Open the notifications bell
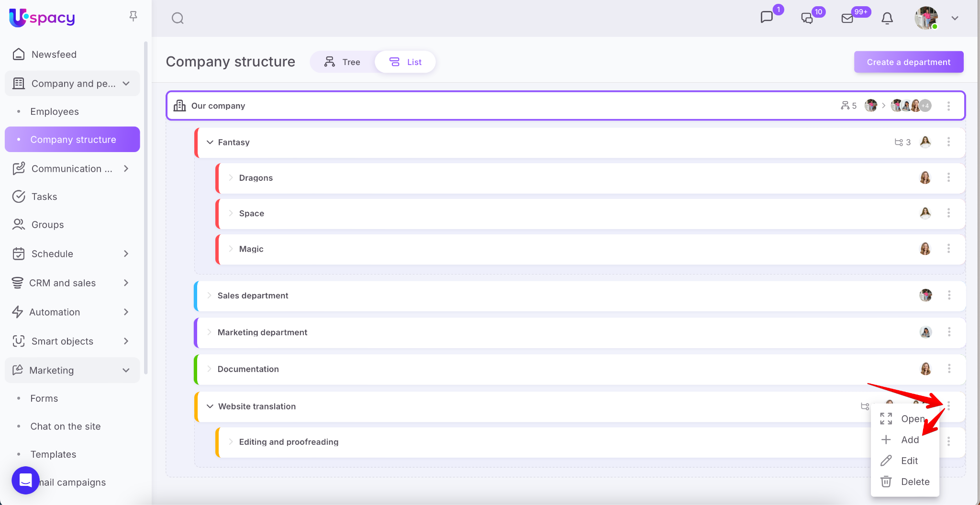Screen dimensions: 980x505 tap(887, 18)
